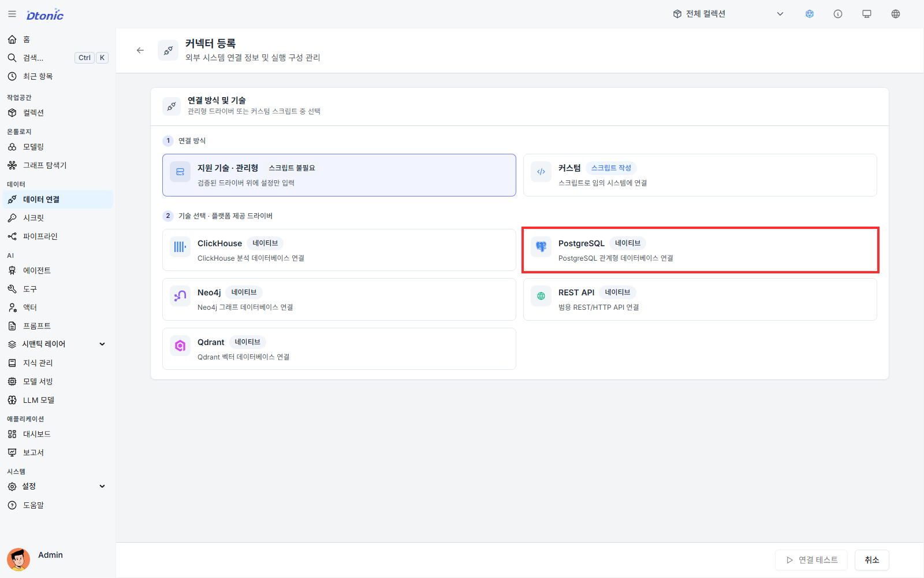Click the info circle icon in top bar
The width and height of the screenshot is (924, 578).
click(838, 14)
